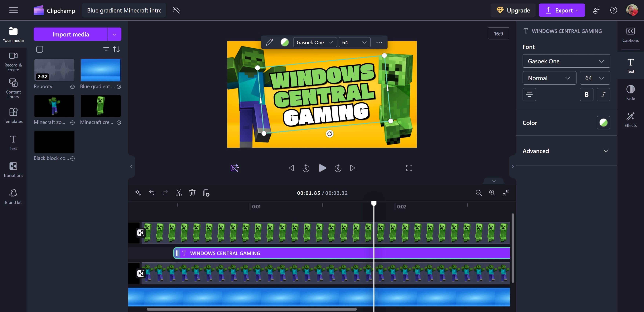Fit timeline to screen
This screenshot has height=312, width=644.
pos(505,193)
